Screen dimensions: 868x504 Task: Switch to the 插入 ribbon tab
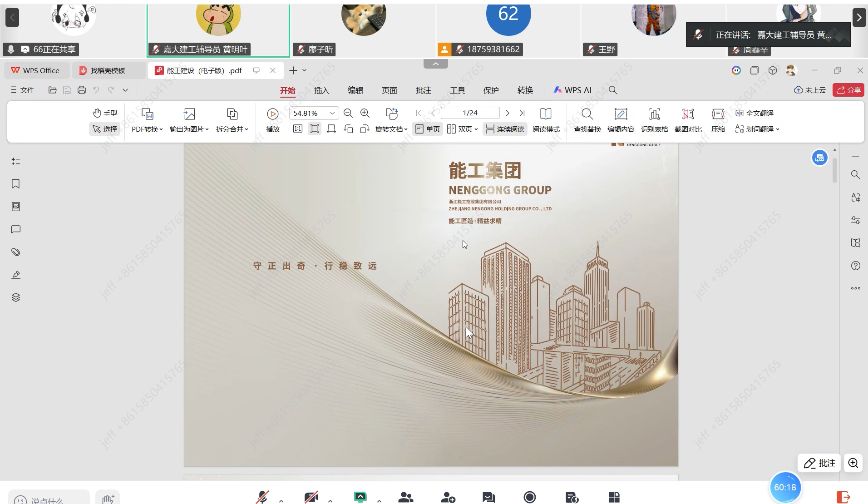pyautogui.click(x=321, y=90)
